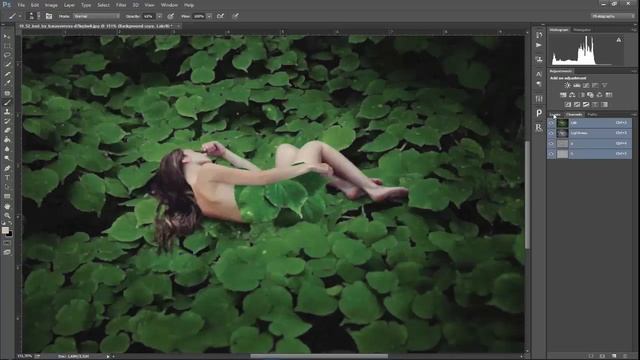Toggle pressure for opacity button
Screen dimensions: 640x360
point(171,16)
